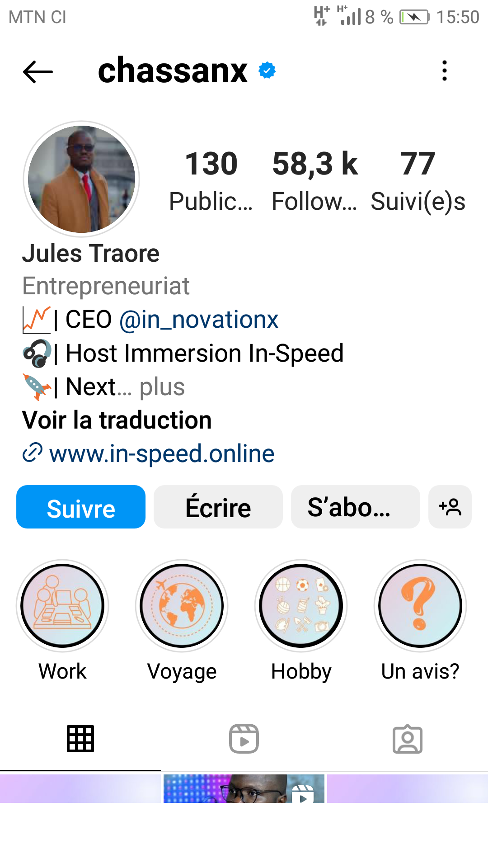This screenshot has width=488, height=868.
Task: Open the www.in-speed.online link
Action: point(161,453)
